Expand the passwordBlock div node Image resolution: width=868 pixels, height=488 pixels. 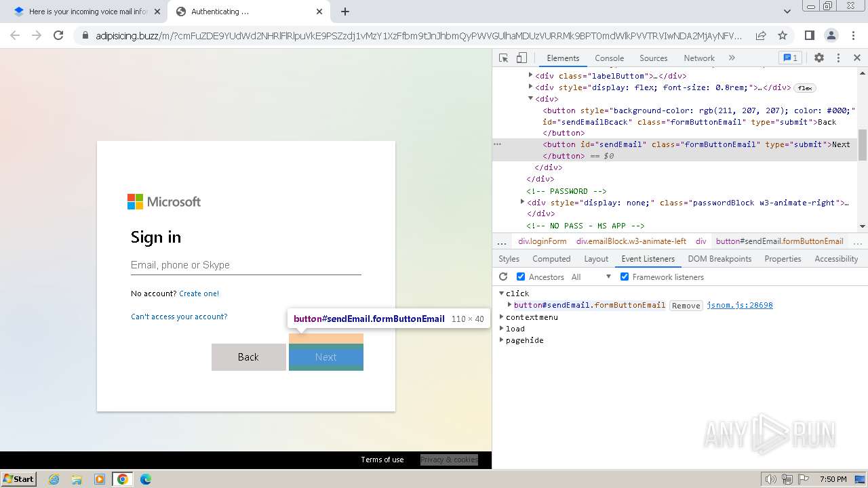523,201
